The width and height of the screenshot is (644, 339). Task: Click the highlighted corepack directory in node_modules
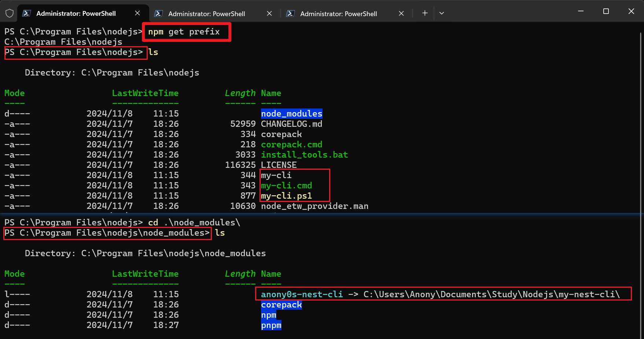click(x=281, y=305)
